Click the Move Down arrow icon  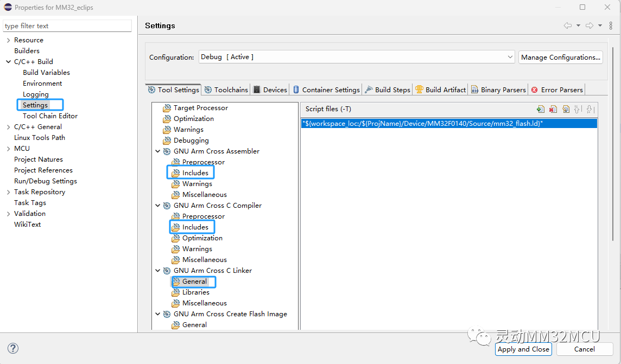[x=590, y=109]
